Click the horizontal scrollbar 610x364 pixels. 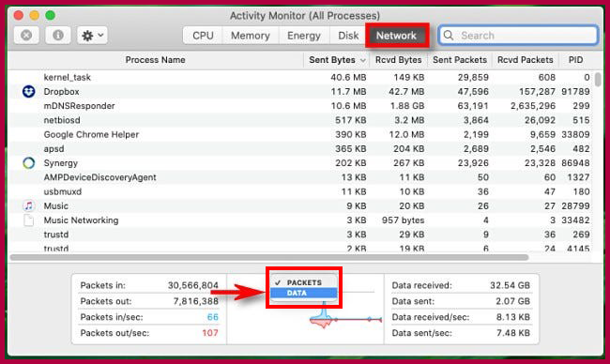click(269, 257)
